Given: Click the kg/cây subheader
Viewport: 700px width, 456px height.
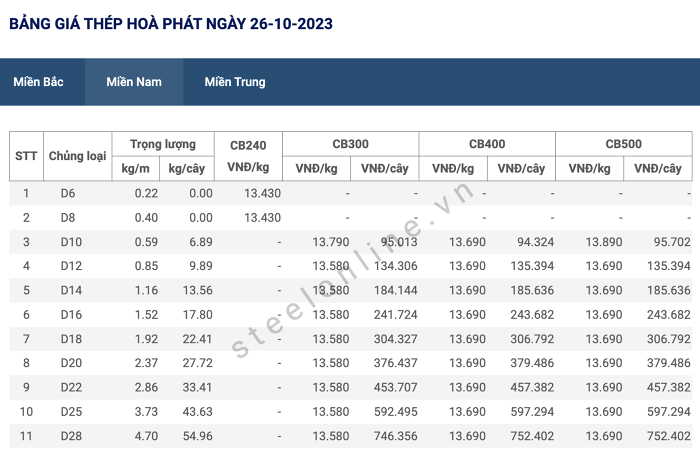Looking at the screenshot, I should tap(187, 168).
